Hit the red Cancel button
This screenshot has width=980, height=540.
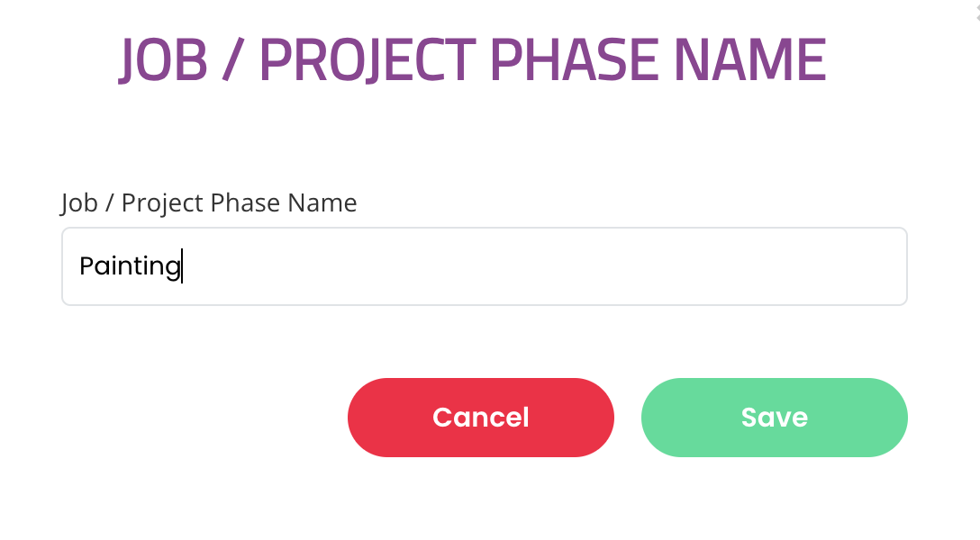coord(481,417)
